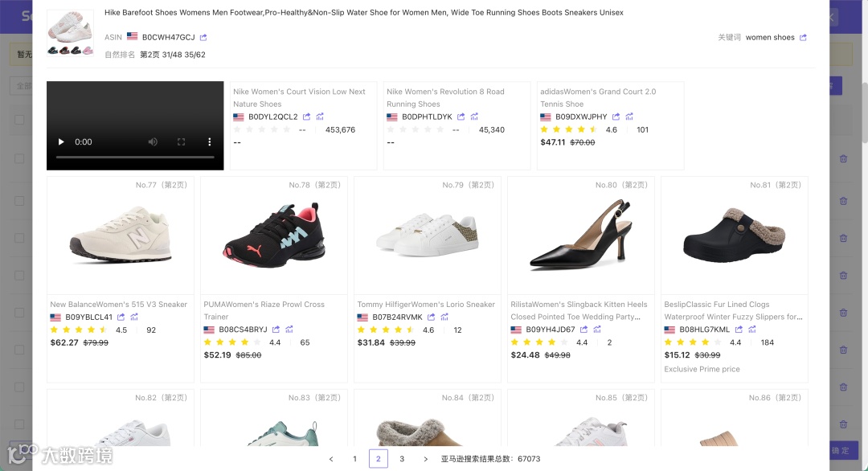The height and width of the screenshot is (471, 868).
Task: Open New Balance Women's 515 V3 Sneaker title
Action: 118,305
